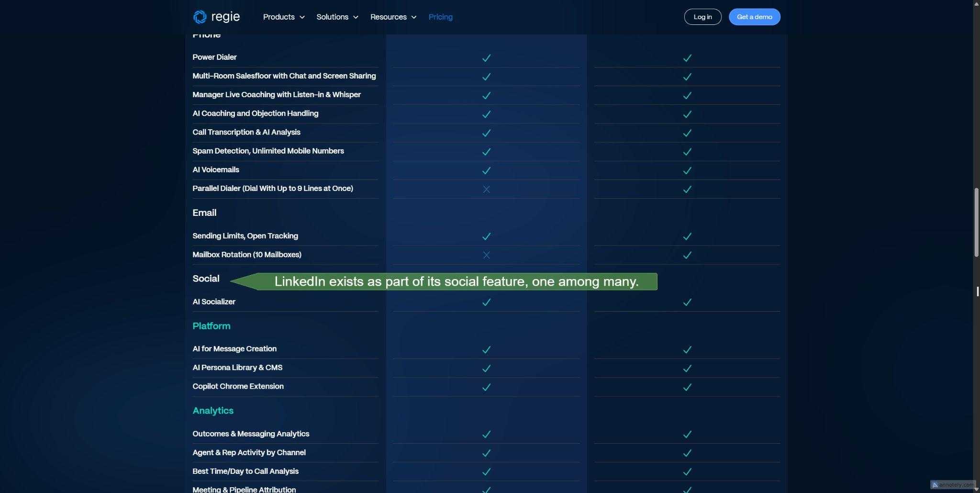This screenshot has height=493, width=980.
Task: Click the X mark for Parallel Dialer
Action: click(x=486, y=189)
